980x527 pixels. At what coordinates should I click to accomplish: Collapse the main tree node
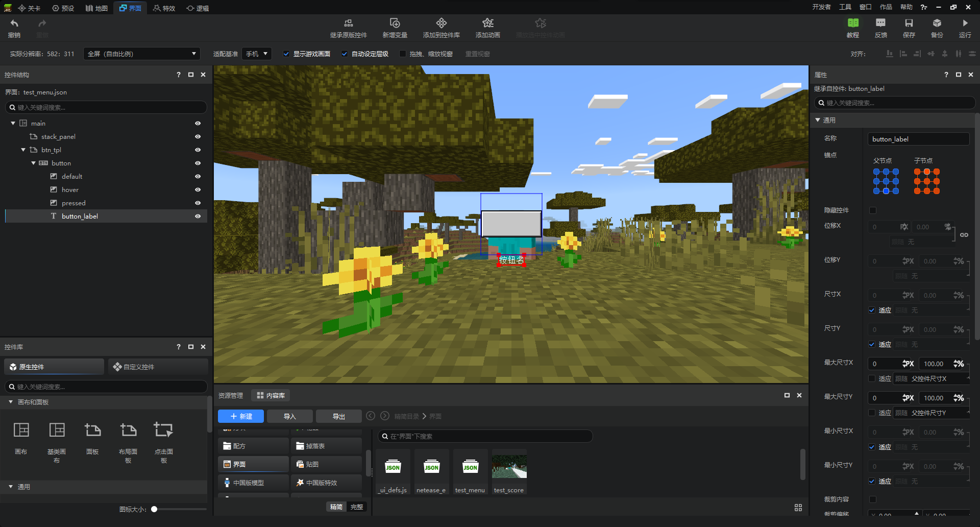pyautogui.click(x=13, y=123)
